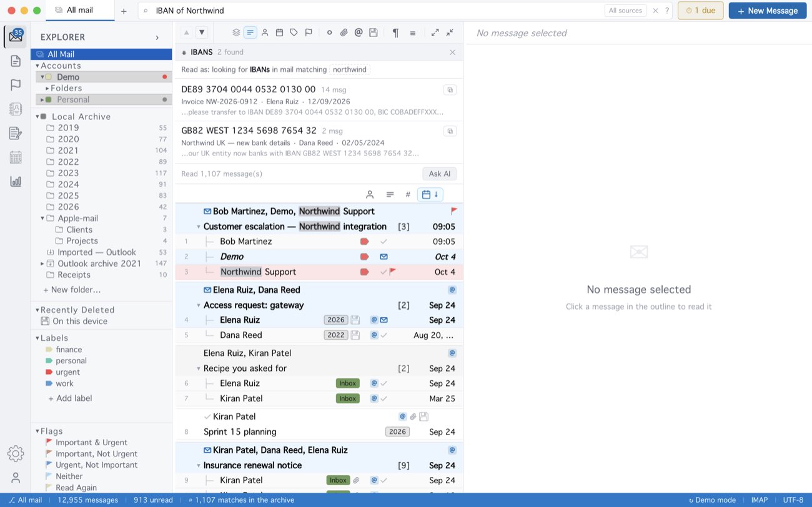Toggle date sort descending button
Screen dimensions: 812x507
point(430,194)
